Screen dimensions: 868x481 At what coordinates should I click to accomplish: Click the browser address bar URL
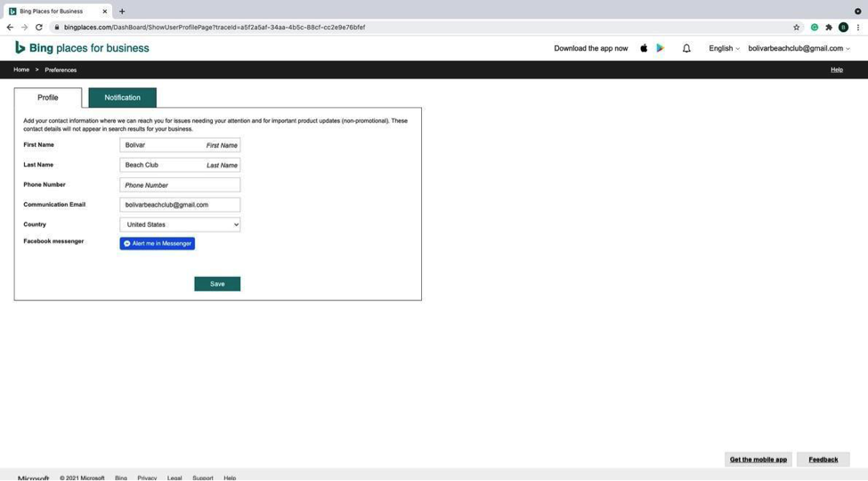tap(215, 27)
